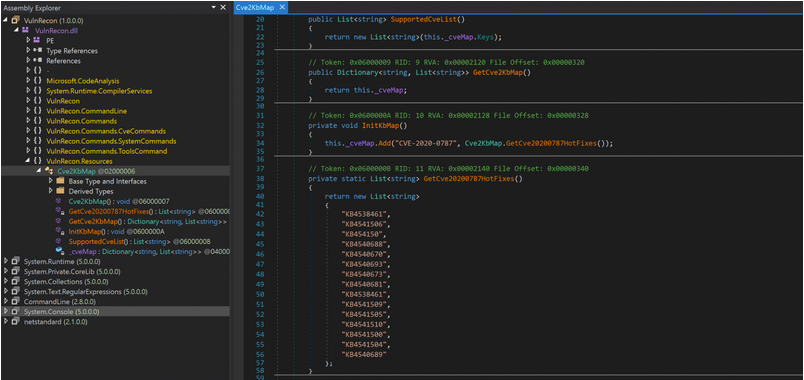Click the GetCve2KbMap method icon in tree
Image resolution: width=804 pixels, height=380 pixels.
click(x=59, y=221)
